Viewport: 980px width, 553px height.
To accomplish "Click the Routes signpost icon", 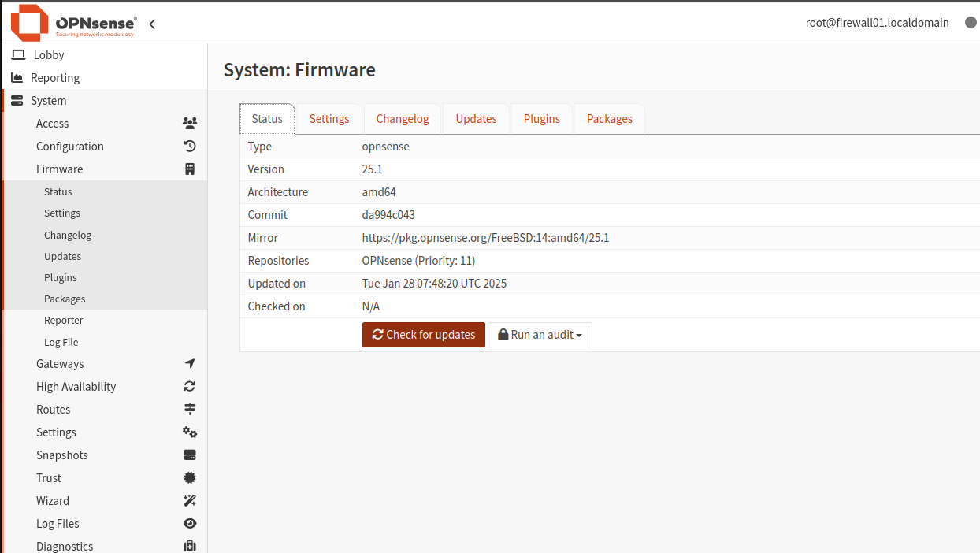I will coord(190,410).
